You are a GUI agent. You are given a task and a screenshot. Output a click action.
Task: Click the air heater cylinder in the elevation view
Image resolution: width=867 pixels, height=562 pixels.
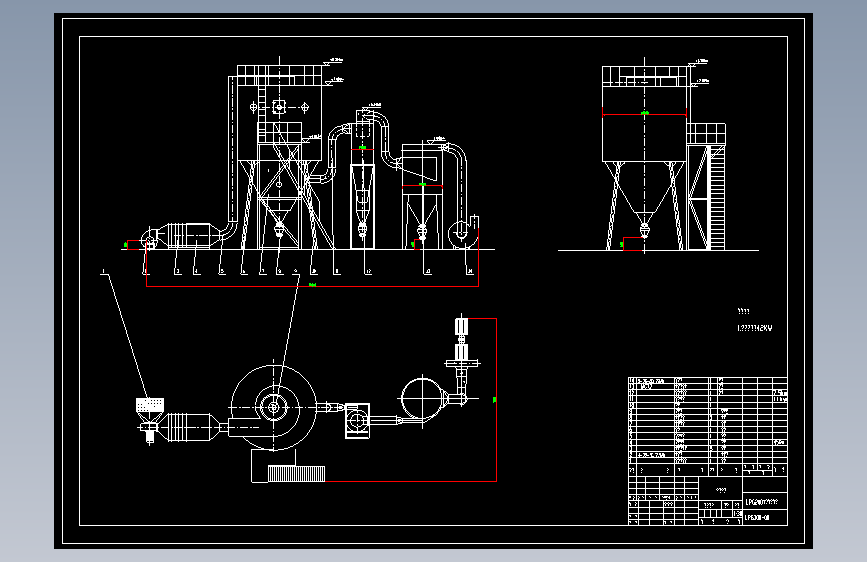click(x=189, y=235)
